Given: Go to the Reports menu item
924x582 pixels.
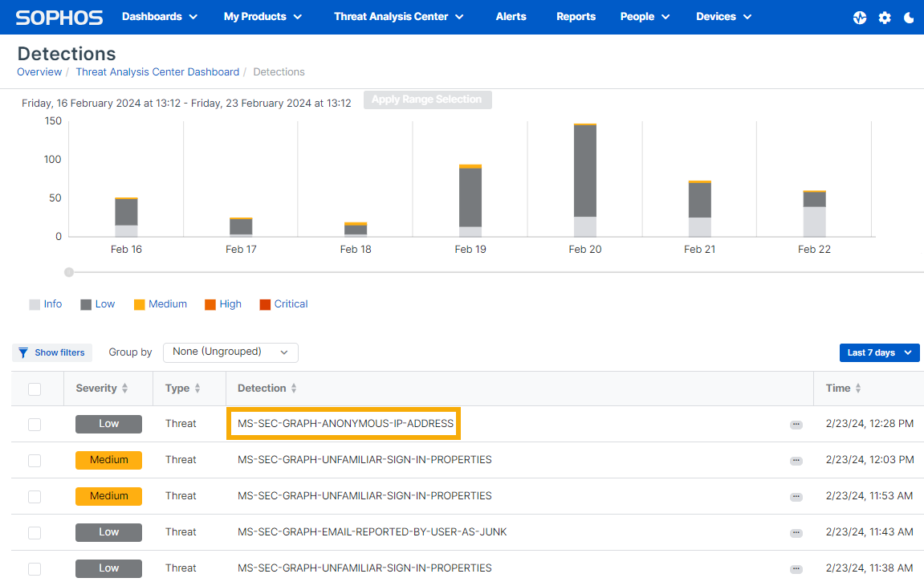Looking at the screenshot, I should click(576, 17).
